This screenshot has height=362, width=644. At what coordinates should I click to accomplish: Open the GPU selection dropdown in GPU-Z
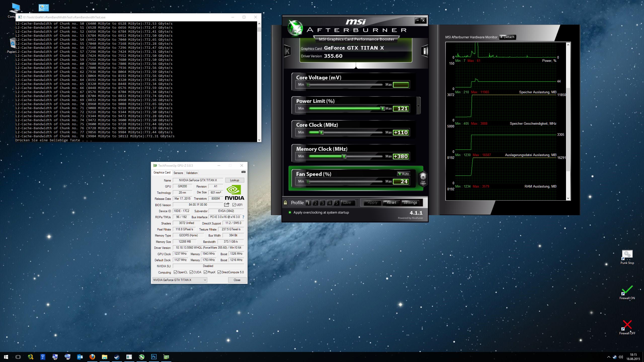coord(205,280)
